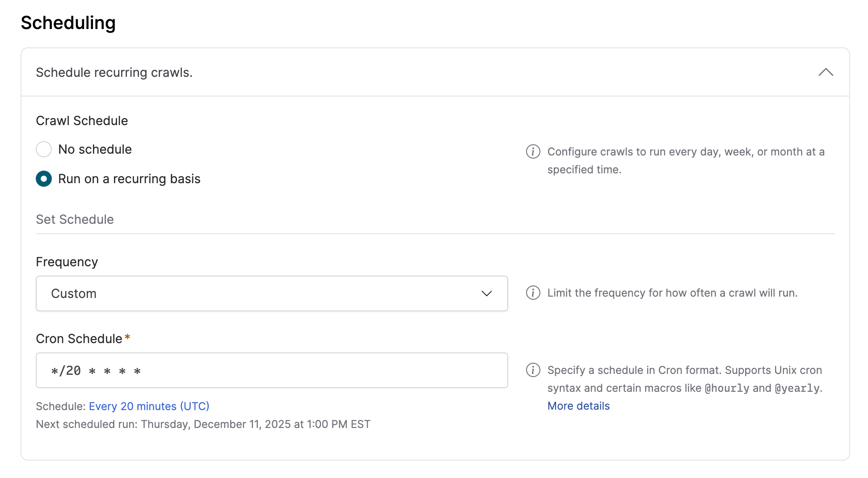Viewport: 868px width, 478px height.
Task: Click the Custom frequency value text
Action: 74,294
